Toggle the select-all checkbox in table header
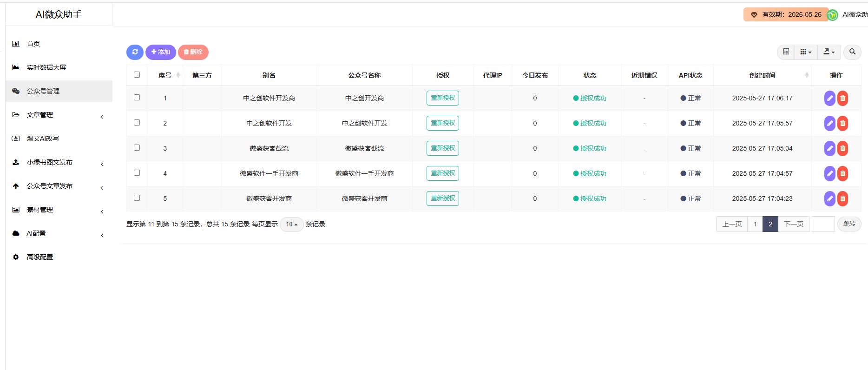The image size is (868, 370). [137, 74]
